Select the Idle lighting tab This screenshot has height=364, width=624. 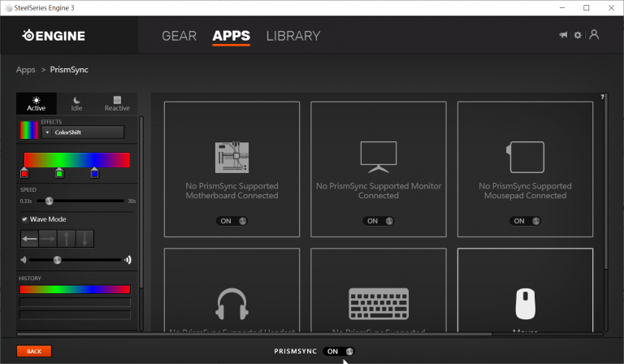coord(77,103)
